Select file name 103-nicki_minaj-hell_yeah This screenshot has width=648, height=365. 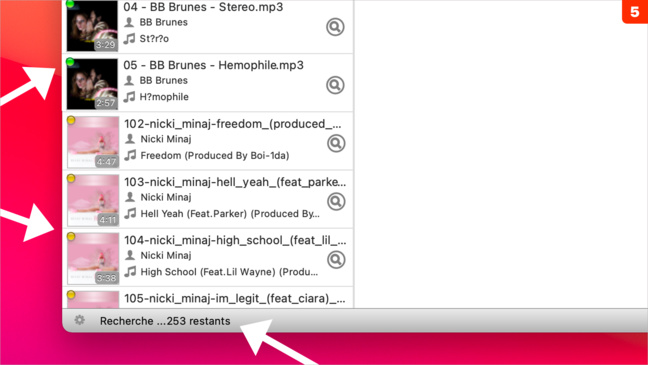235,182
